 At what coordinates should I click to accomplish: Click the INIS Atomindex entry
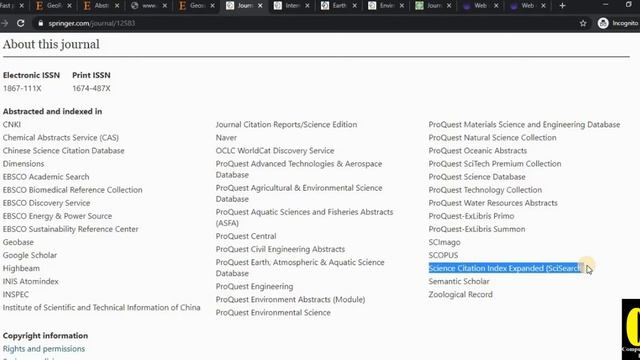[31, 281]
